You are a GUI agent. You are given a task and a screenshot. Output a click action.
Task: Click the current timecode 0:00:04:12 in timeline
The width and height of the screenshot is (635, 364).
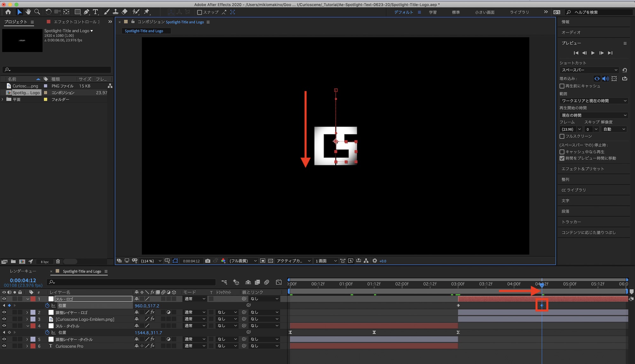click(x=23, y=280)
